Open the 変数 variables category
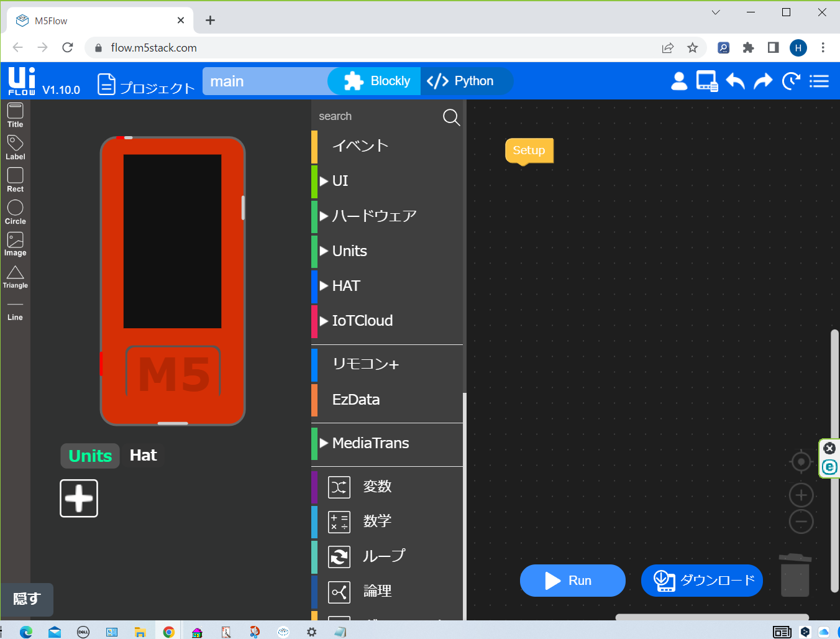Screen dimensions: 840x639 click(387, 487)
